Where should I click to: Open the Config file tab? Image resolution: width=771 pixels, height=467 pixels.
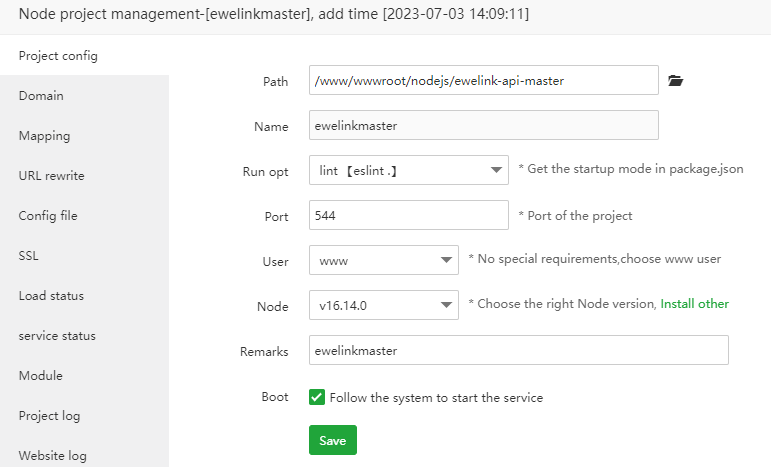(x=48, y=216)
